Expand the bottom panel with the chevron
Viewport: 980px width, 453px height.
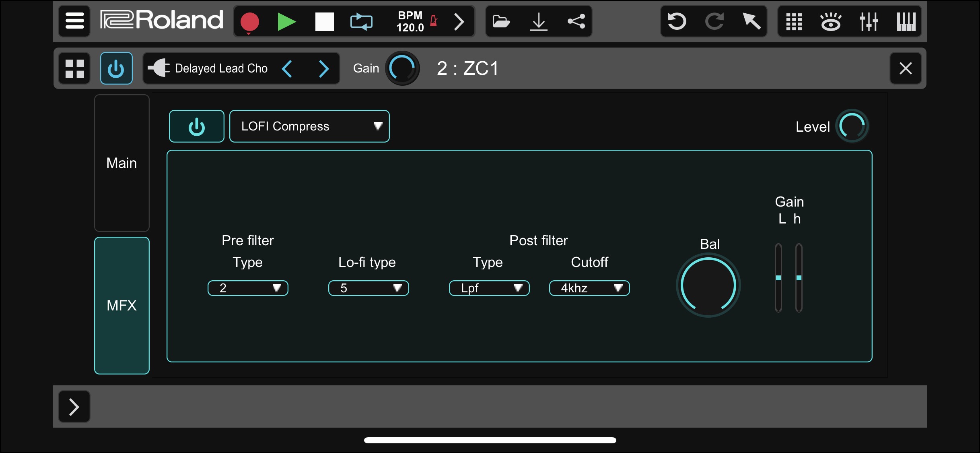pos(74,407)
